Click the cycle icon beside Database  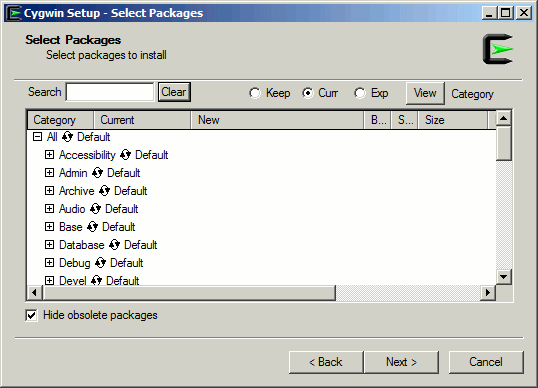pyautogui.click(x=114, y=245)
